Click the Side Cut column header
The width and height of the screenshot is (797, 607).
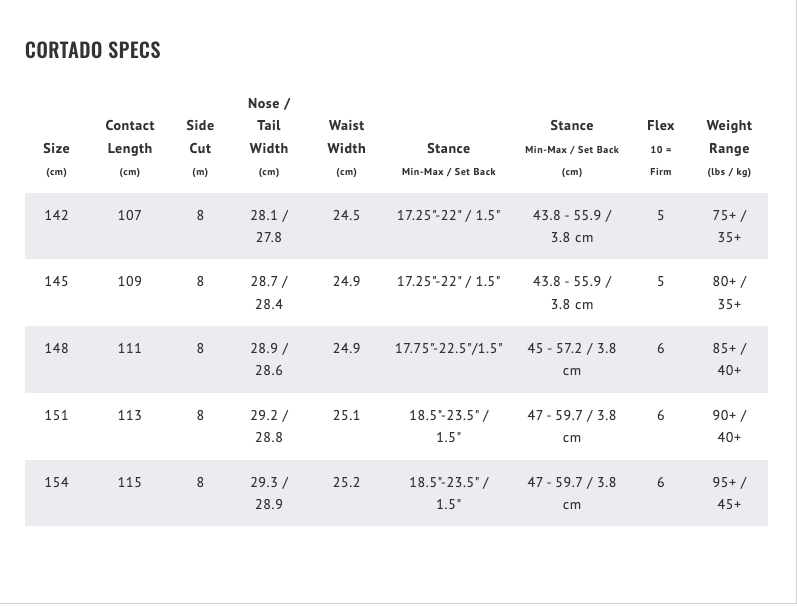[x=200, y=137]
